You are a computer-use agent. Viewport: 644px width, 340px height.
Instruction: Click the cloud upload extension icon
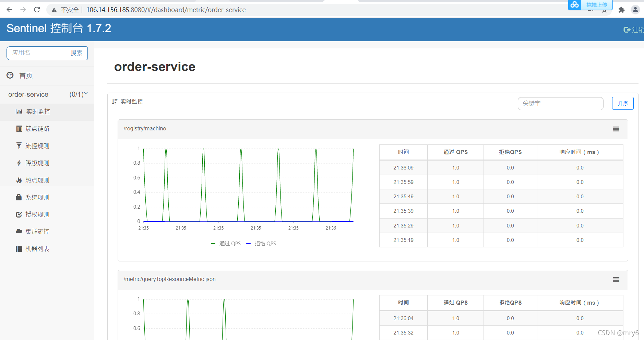pos(575,5)
